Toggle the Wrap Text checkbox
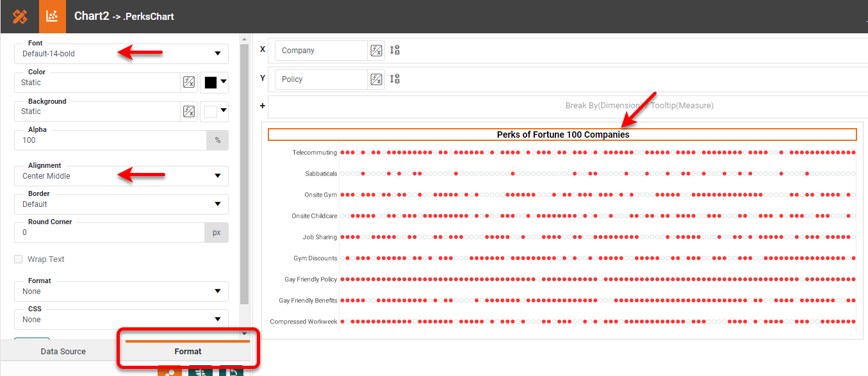Image resolution: width=868 pixels, height=376 pixels. coord(19,259)
